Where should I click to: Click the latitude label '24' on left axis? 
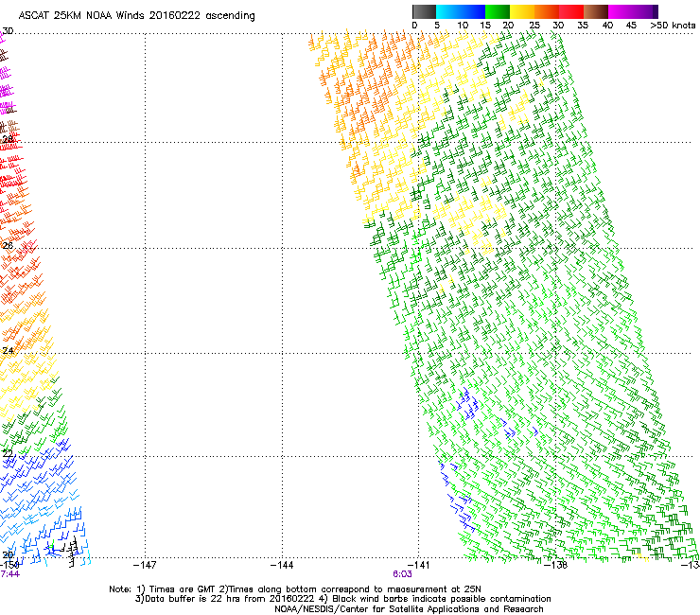(8, 351)
